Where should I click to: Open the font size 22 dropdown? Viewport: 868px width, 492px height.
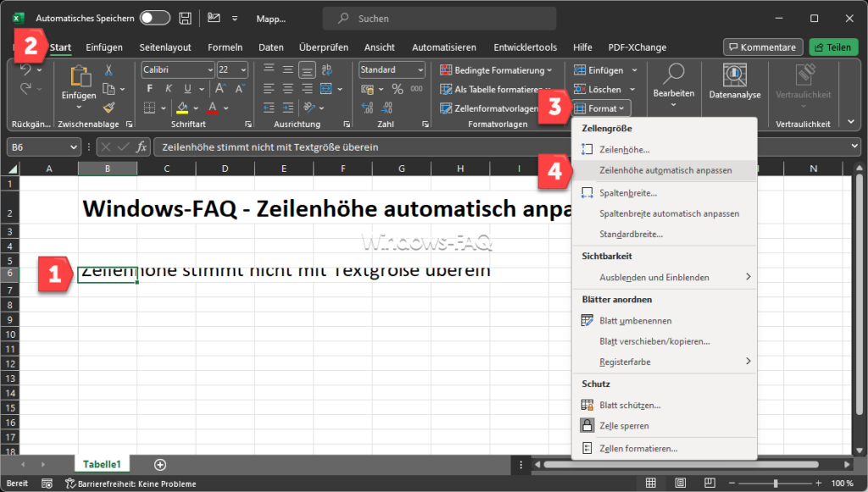pos(243,70)
